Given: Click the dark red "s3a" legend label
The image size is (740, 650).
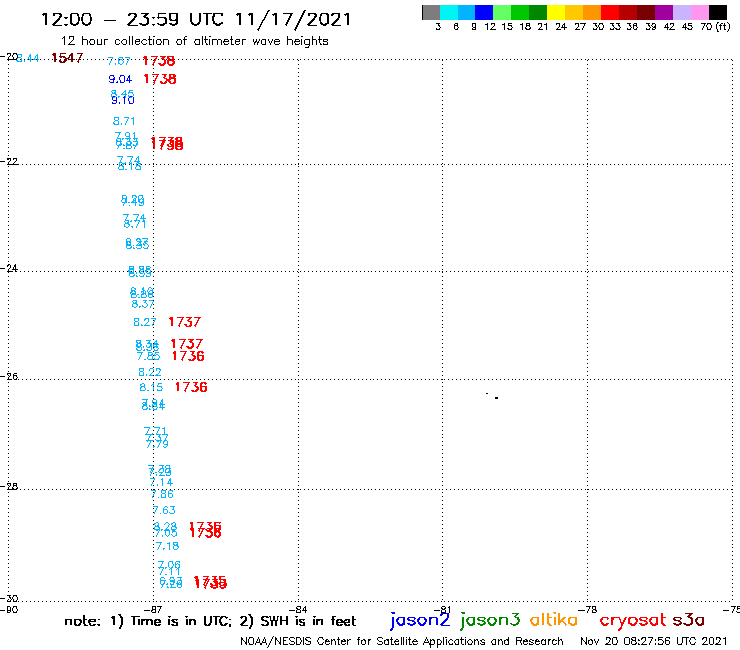Looking at the screenshot, I should click(x=689, y=620).
